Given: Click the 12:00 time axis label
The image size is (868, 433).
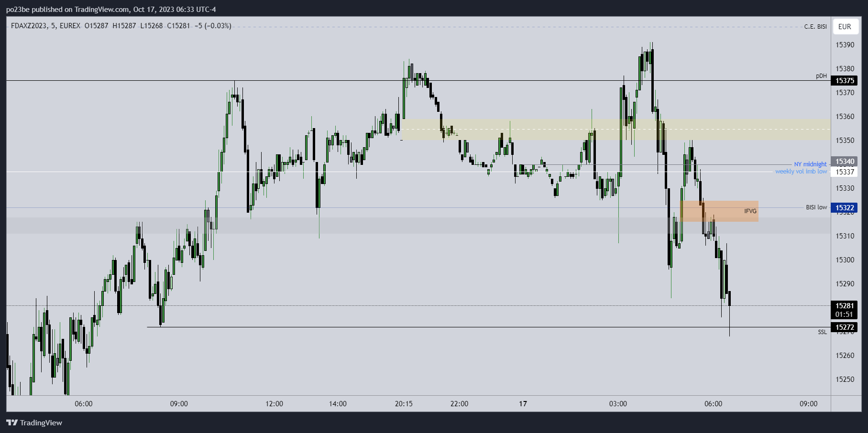Looking at the screenshot, I should click(x=274, y=404).
